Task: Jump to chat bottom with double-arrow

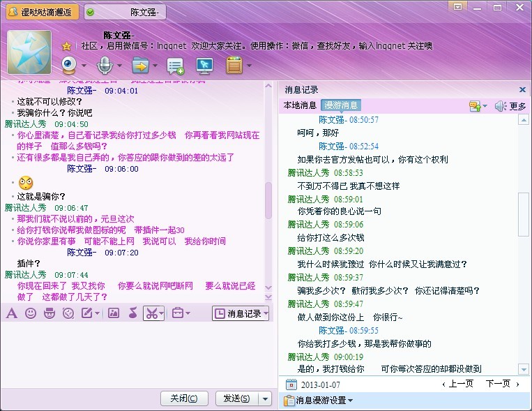Action: click(268, 297)
